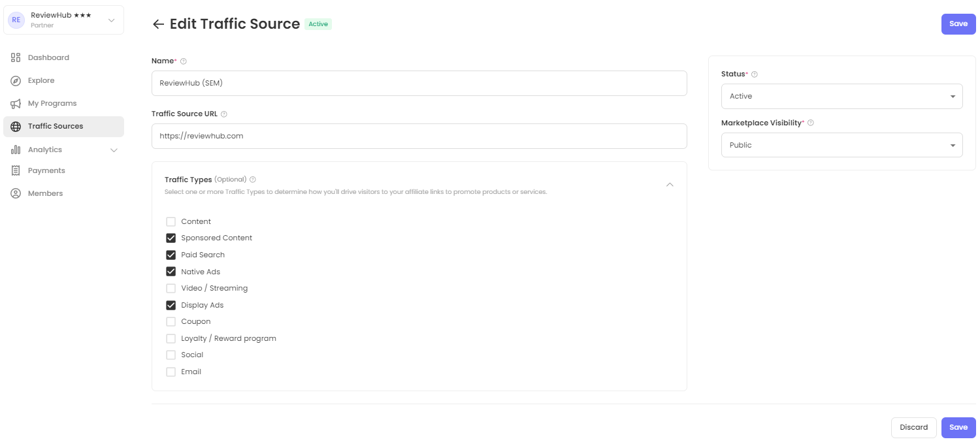980x448 pixels.
Task: Click the Discard button
Action: tap(913, 427)
